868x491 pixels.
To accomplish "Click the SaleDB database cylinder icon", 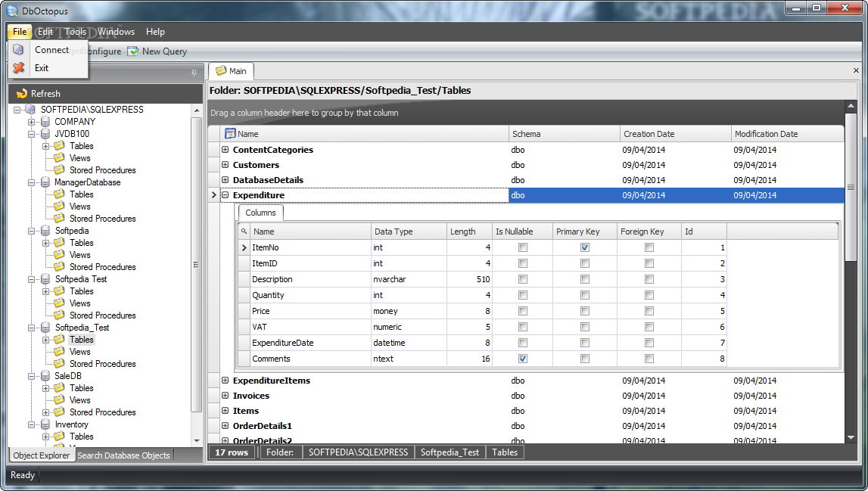I will tap(45, 376).
